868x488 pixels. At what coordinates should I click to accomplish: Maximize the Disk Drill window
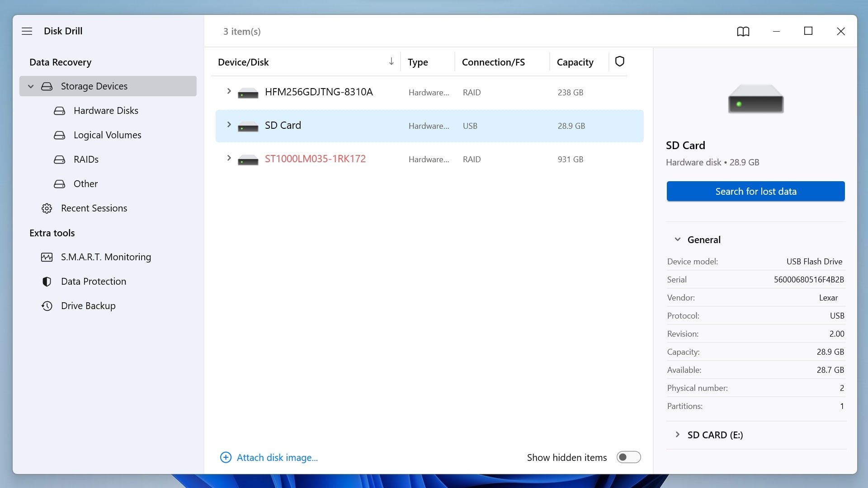(x=808, y=31)
